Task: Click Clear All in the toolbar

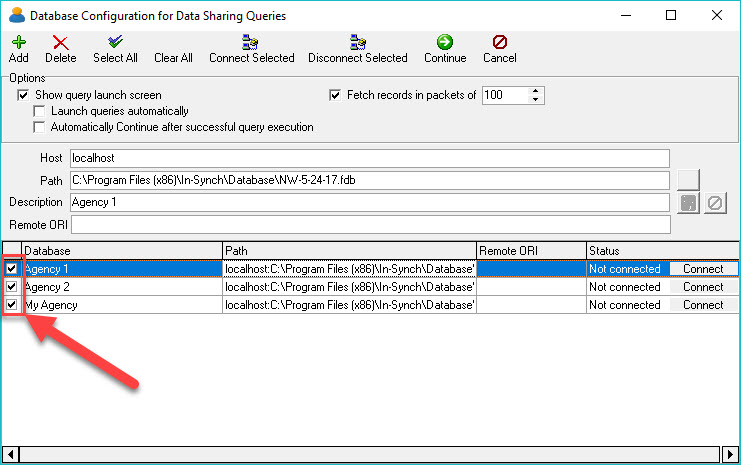Action: [173, 57]
